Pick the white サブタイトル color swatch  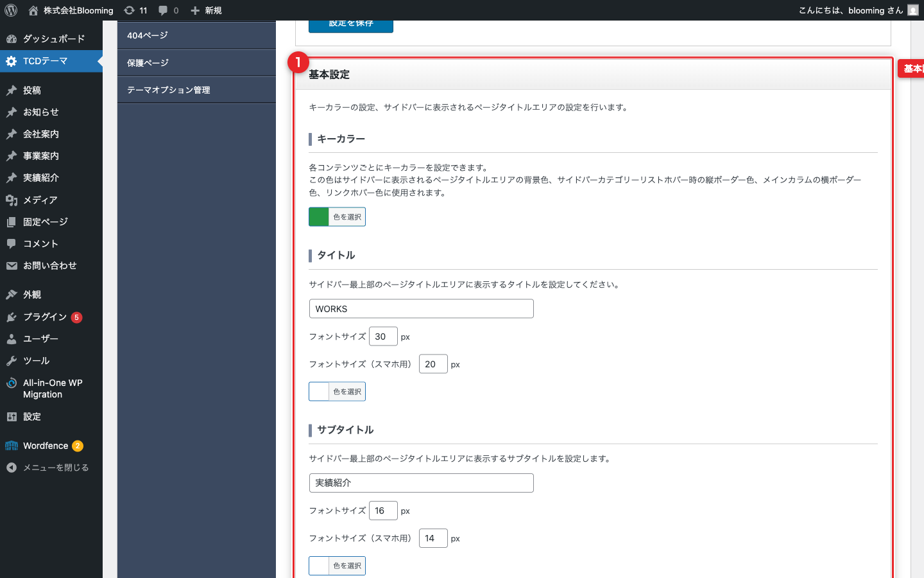(x=319, y=566)
